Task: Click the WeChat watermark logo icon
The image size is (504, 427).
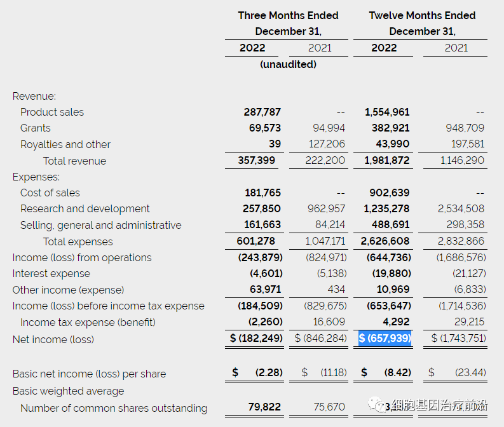Action: coord(379,407)
